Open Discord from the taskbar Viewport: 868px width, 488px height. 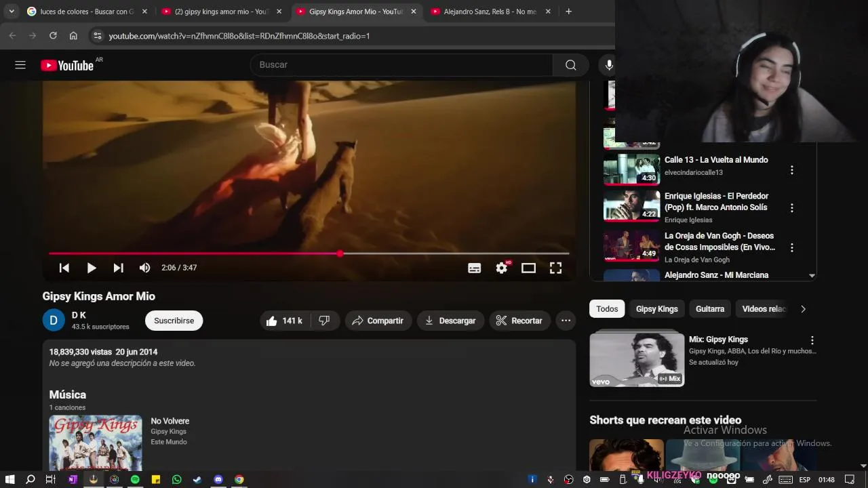click(x=218, y=479)
